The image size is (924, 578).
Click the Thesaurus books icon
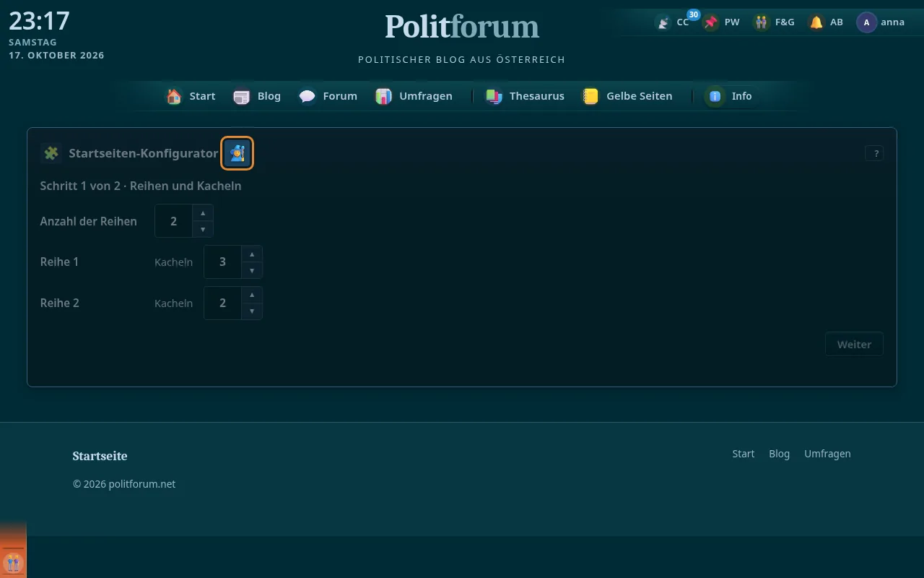[x=494, y=96]
